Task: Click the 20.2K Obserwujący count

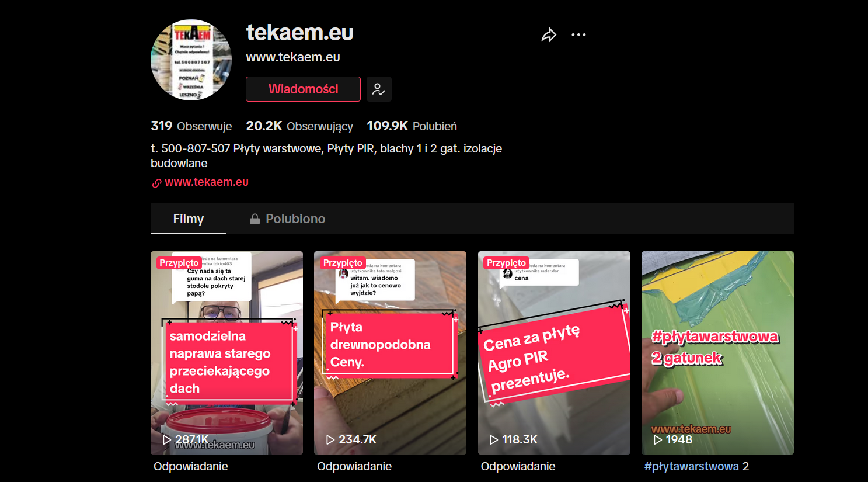Action: [x=299, y=126]
